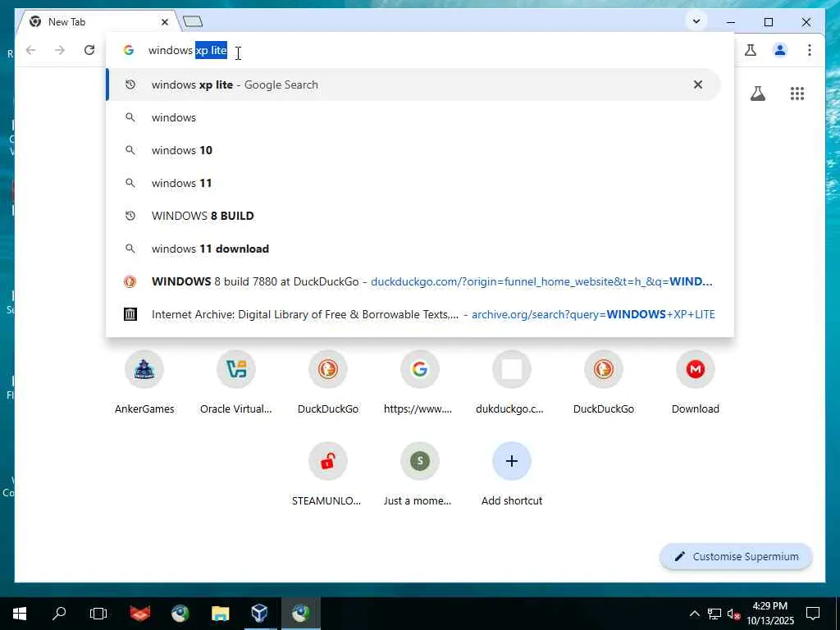840x630 pixels.
Task: Open the 'Just a mome...' shortcut
Action: coord(420,475)
